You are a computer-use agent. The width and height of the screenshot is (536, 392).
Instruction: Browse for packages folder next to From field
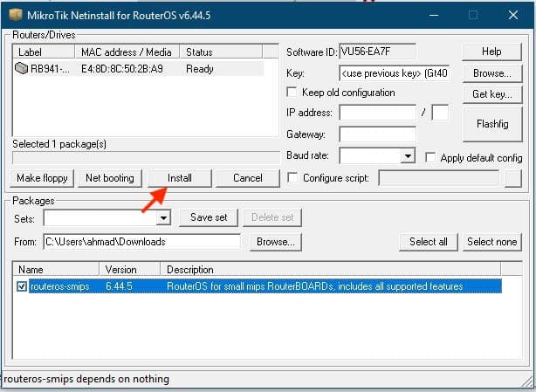pyautogui.click(x=276, y=242)
